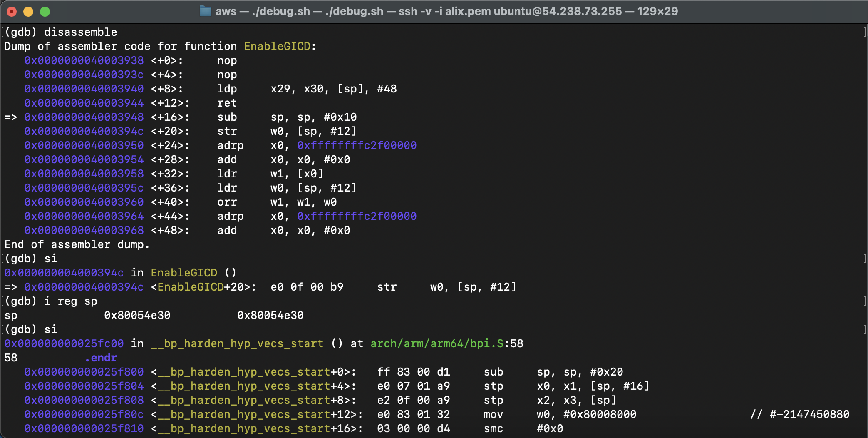The width and height of the screenshot is (868, 438).
Task: Click address 0x000000000025f800
Action: click(84, 372)
